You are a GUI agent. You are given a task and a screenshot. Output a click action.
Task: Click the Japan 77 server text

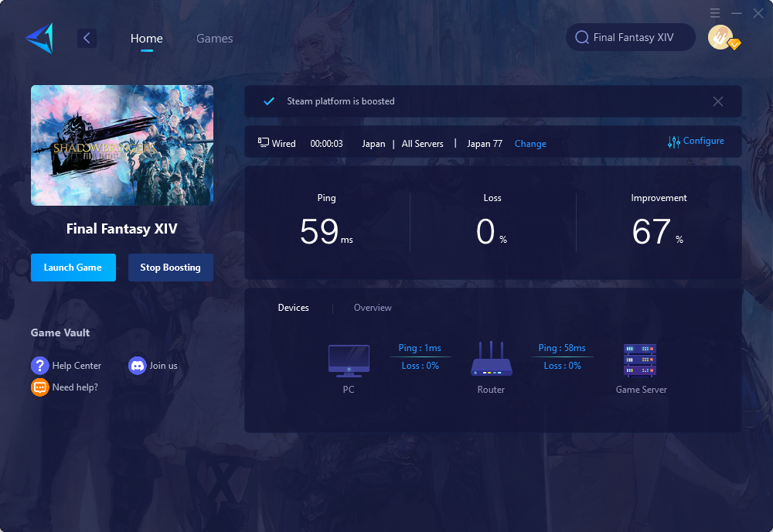(x=485, y=144)
